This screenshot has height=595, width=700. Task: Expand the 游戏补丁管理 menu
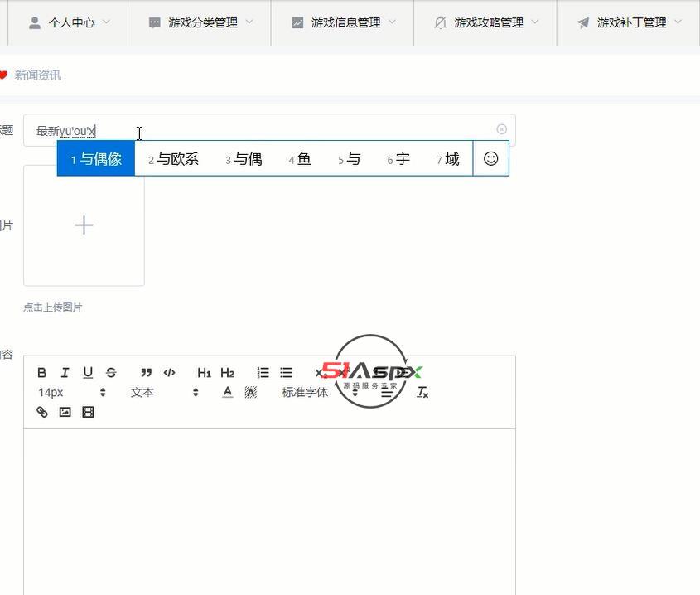pyautogui.click(x=628, y=22)
